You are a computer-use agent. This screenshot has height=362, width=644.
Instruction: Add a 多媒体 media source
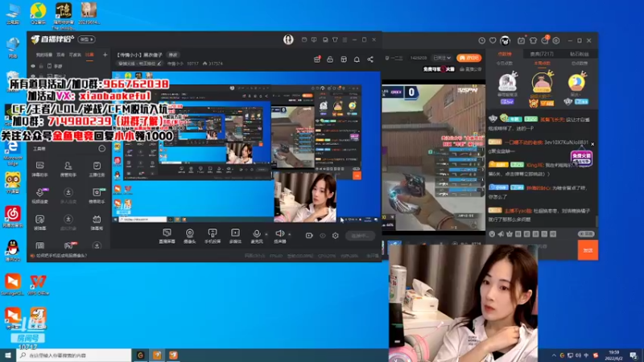(x=235, y=236)
